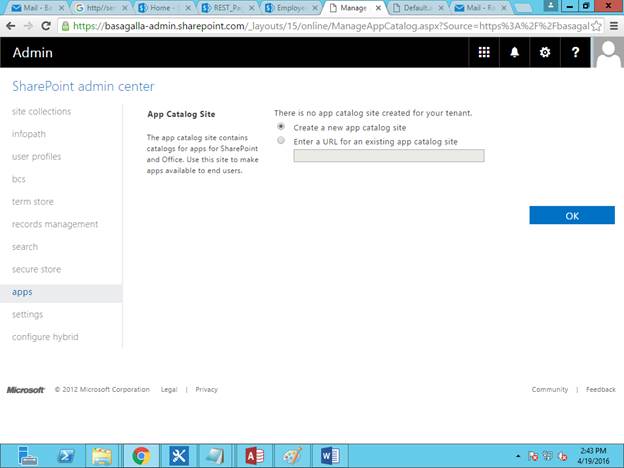Open File Explorer from the taskbar

click(x=102, y=456)
